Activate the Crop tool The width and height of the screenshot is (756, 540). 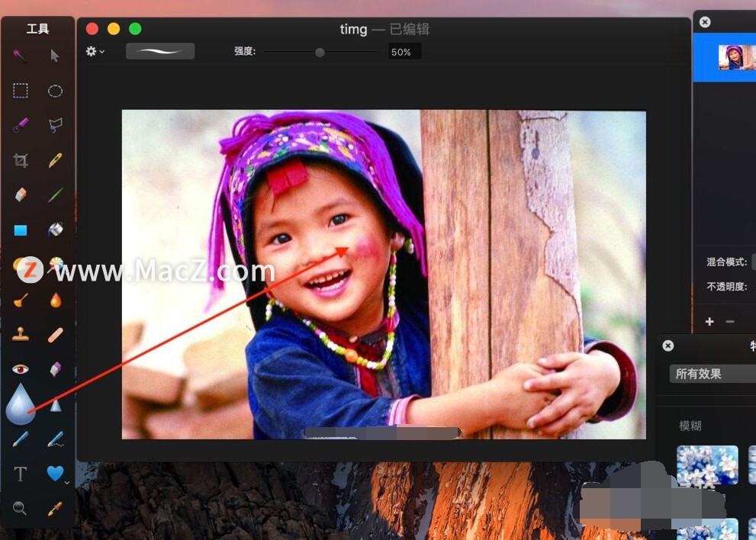(21, 160)
